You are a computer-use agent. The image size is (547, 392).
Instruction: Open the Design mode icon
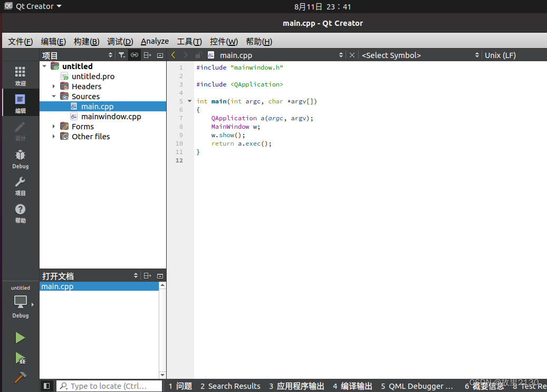[x=20, y=131]
